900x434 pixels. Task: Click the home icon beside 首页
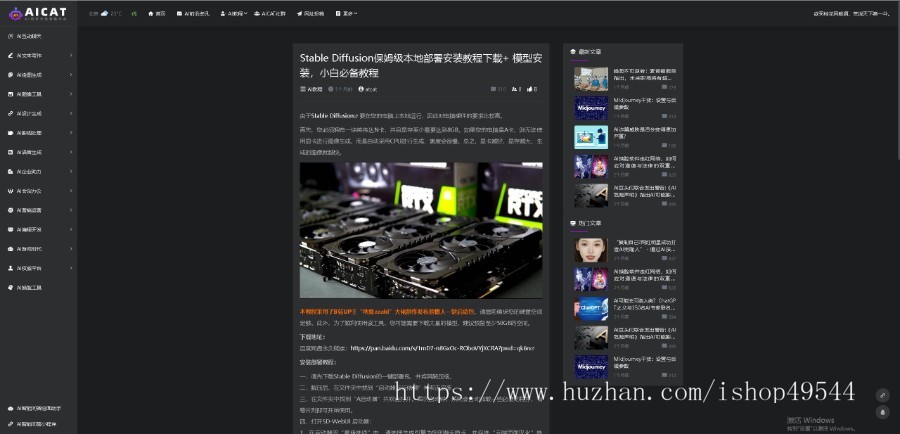point(150,13)
